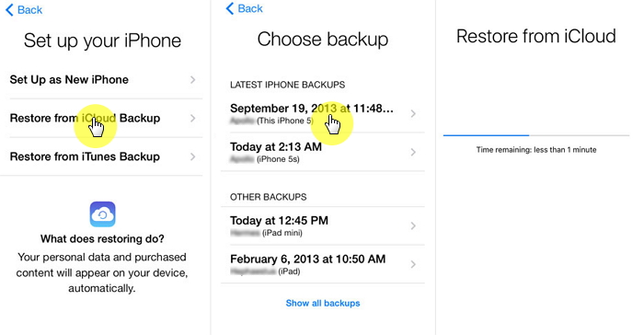The image size is (644, 335).
Task: Tap the iCloud restore cloud icon
Action: click(x=102, y=214)
